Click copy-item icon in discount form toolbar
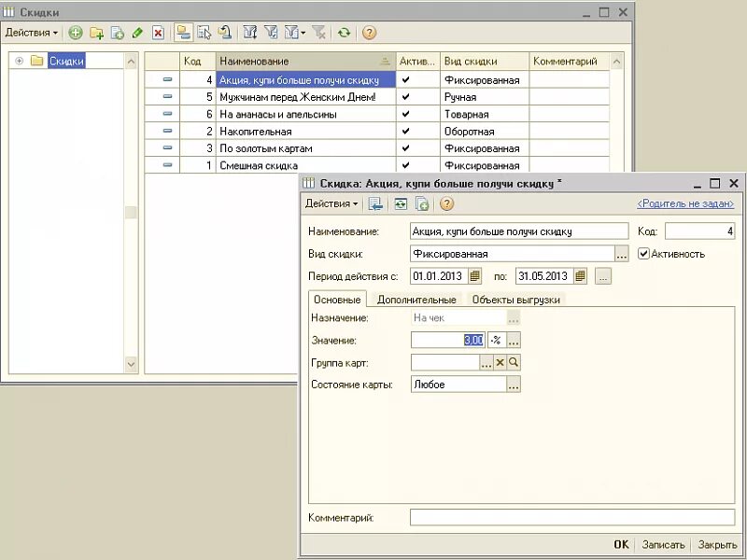Image resolution: width=747 pixels, height=560 pixels. [422, 204]
